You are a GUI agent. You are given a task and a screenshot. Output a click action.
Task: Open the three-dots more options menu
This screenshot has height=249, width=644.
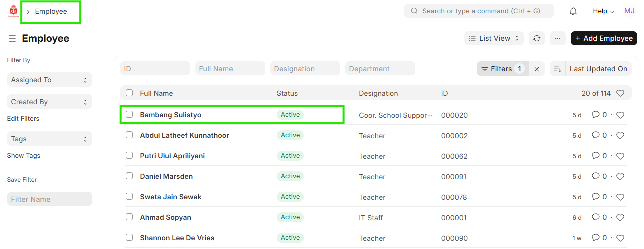558,38
